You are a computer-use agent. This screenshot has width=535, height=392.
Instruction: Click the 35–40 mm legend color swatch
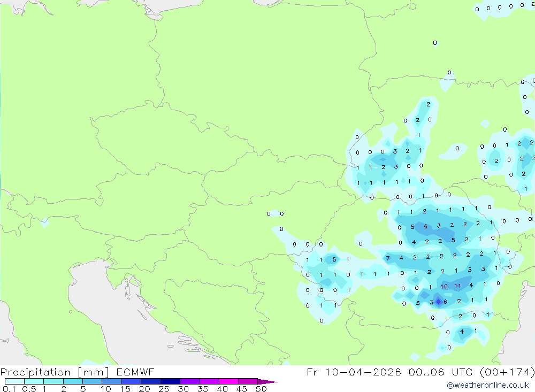point(209,381)
